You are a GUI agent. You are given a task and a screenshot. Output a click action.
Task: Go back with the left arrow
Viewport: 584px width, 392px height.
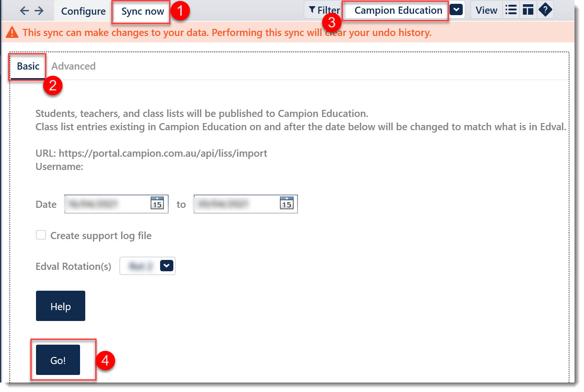[25, 11]
